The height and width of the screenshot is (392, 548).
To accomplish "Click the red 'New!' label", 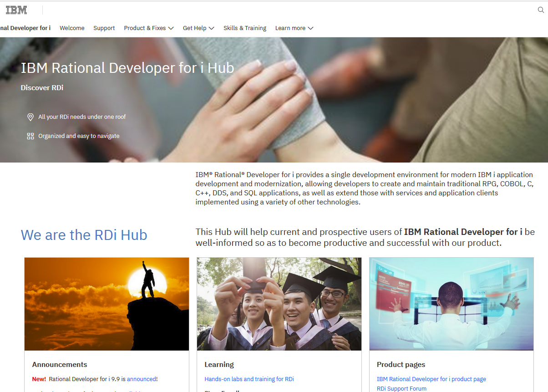I will click(x=39, y=379).
